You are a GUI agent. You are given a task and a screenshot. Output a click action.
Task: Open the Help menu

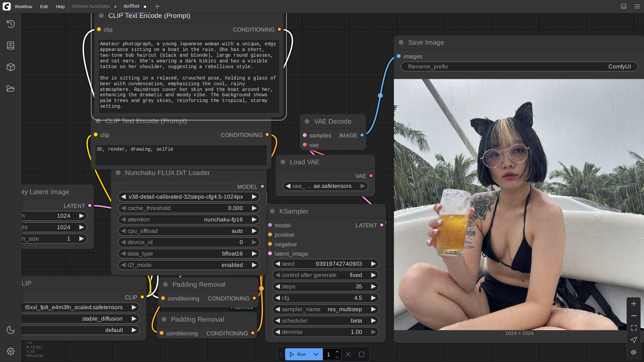(x=60, y=6)
